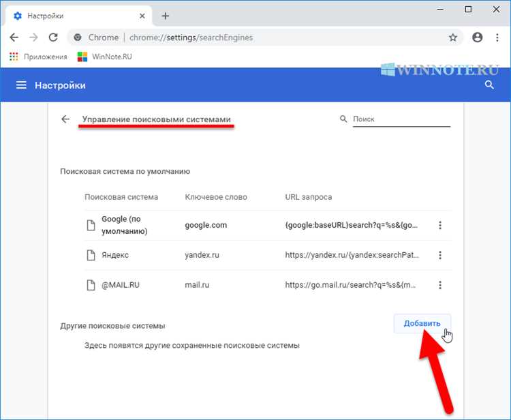Screen dimensions: 511x420
Task: Open more actions for @MAIL.RU search engine
Action: (440, 285)
